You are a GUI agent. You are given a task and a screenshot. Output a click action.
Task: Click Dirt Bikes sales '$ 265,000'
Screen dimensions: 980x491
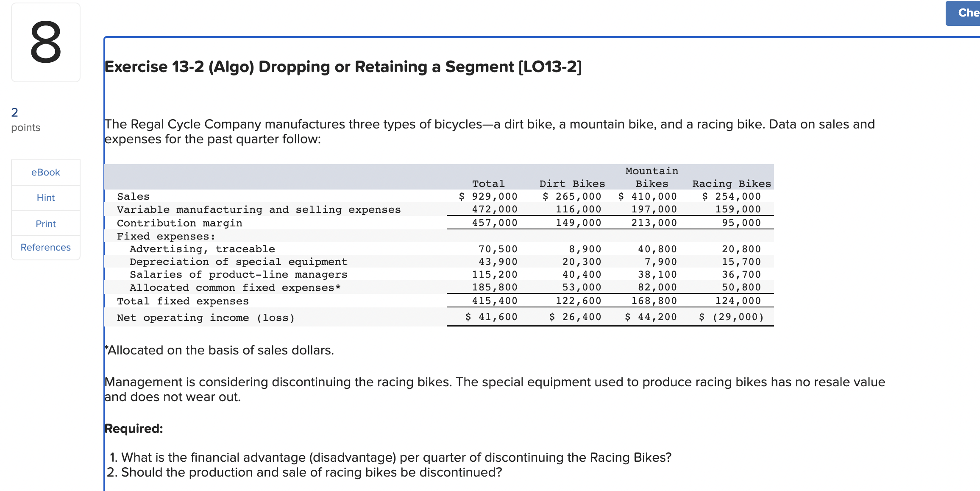572,196
